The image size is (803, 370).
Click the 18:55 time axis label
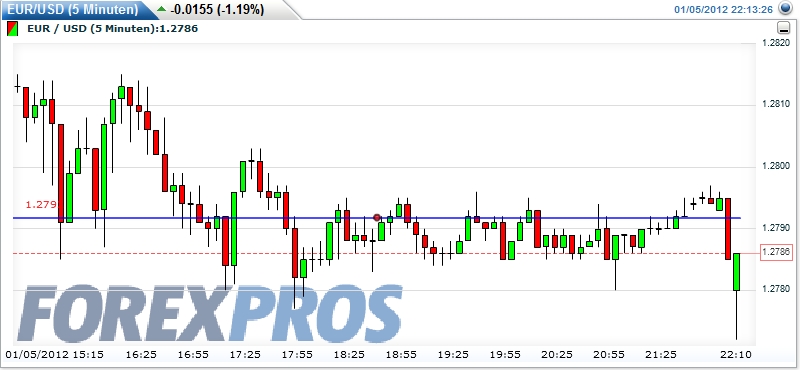tap(400, 355)
